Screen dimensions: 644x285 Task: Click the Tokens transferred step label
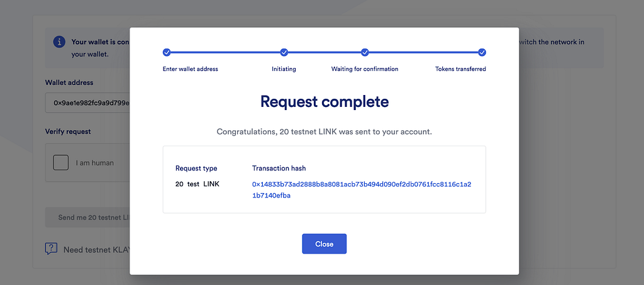pos(460,69)
